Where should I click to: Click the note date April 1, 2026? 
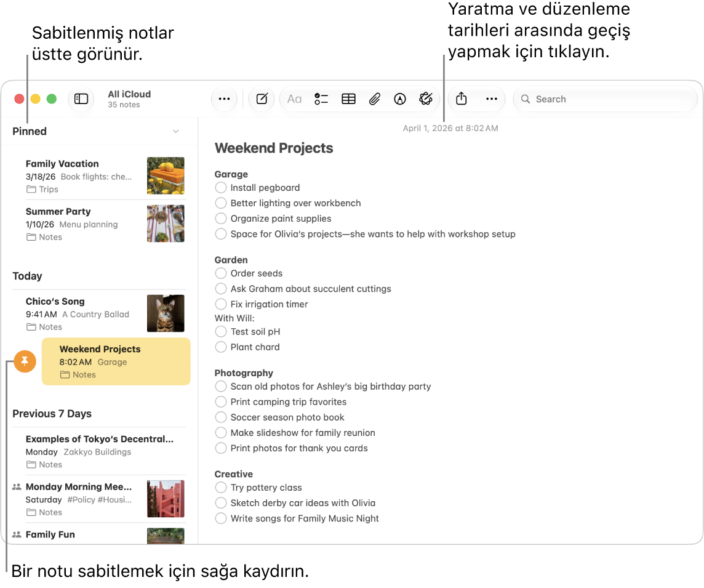click(450, 128)
